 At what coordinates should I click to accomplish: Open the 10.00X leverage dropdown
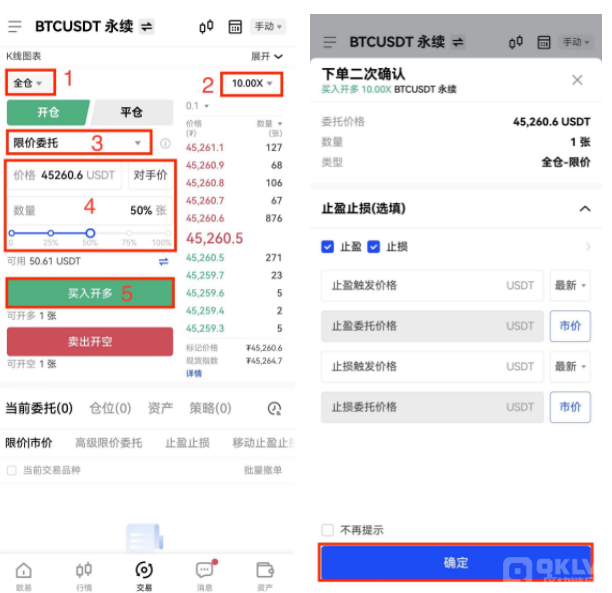pos(251,83)
